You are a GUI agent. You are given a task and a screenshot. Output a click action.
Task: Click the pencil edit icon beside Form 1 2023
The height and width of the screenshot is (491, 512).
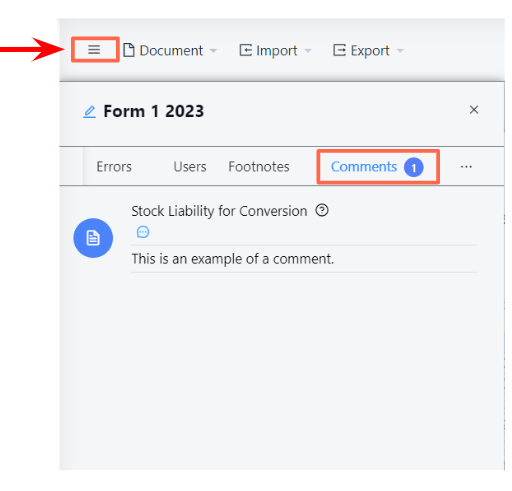point(89,112)
